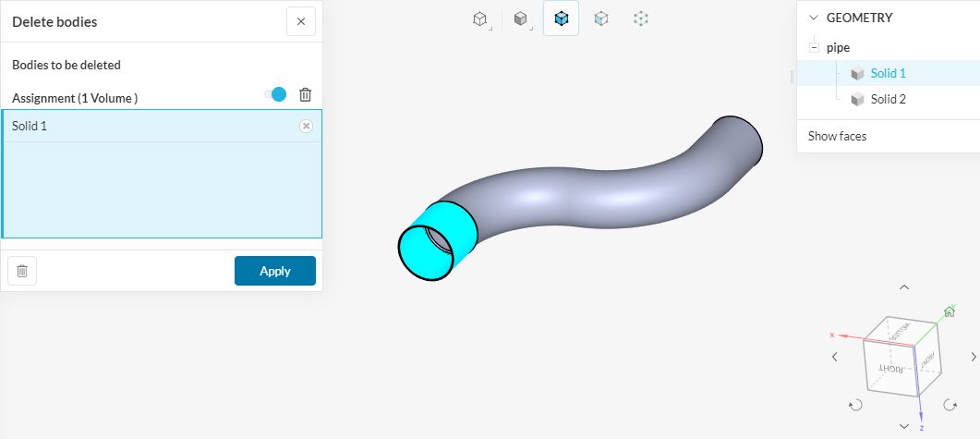The image size is (980, 439).
Task: Close the Delete bodies panel
Action: pyautogui.click(x=300, y=22)
